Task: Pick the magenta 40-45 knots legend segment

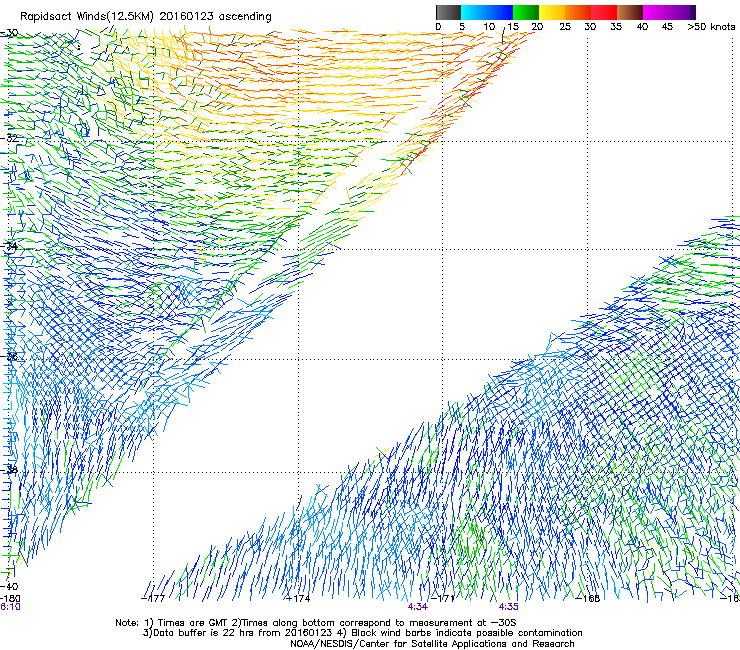Action: click(656, 12)
